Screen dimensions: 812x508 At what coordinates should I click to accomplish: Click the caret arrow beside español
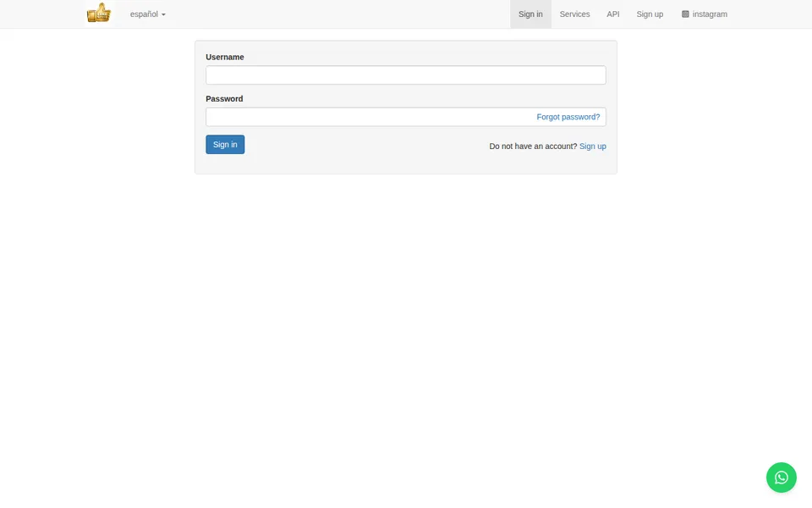click(163, 14)
